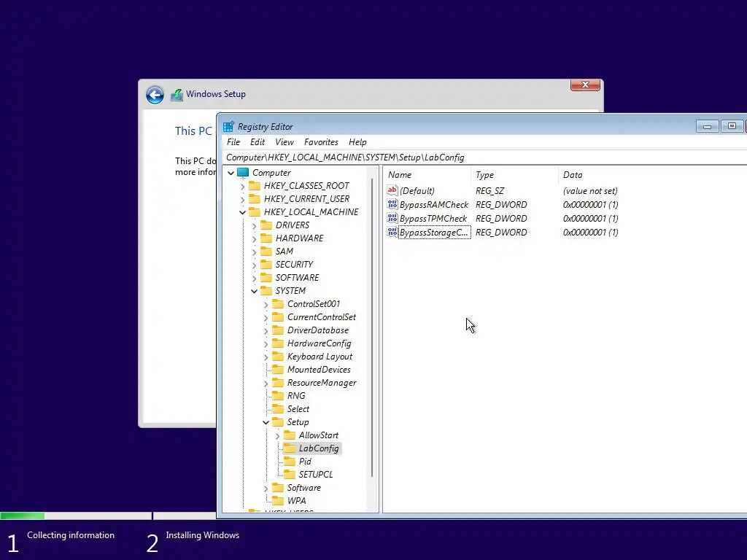The width and height of the screenshot is (747, 560).
Task: Select the Select key
Action: [298, 409]
